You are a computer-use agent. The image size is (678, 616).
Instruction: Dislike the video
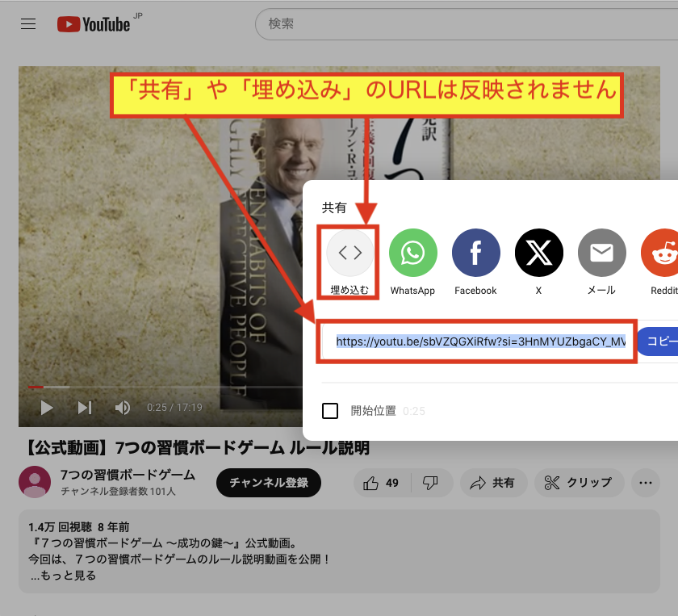pos(431,483)
